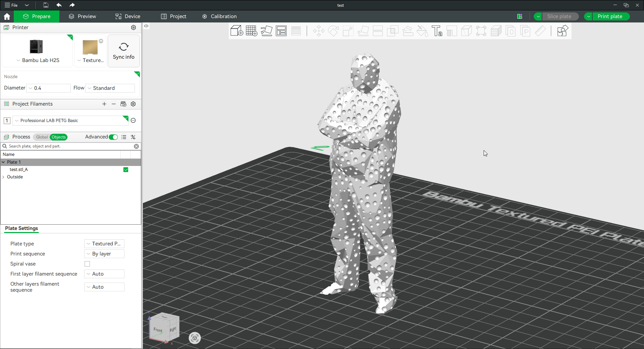
Task: Toggle the test.stl_A checkbox
Action: 125,170
